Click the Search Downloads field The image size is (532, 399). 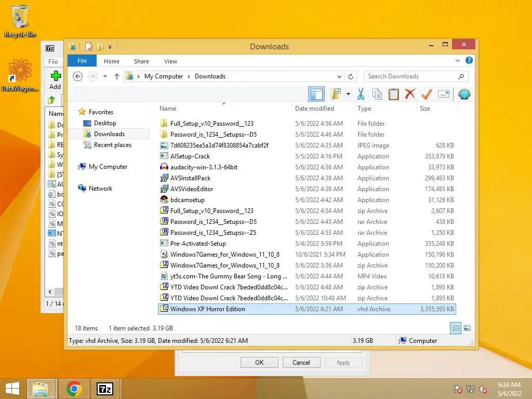coord(416,76)
